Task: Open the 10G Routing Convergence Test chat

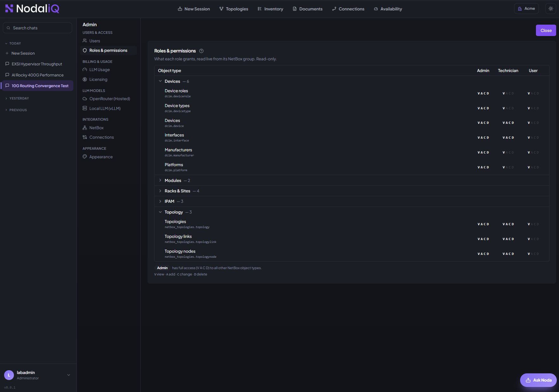Action: (37, 86)
